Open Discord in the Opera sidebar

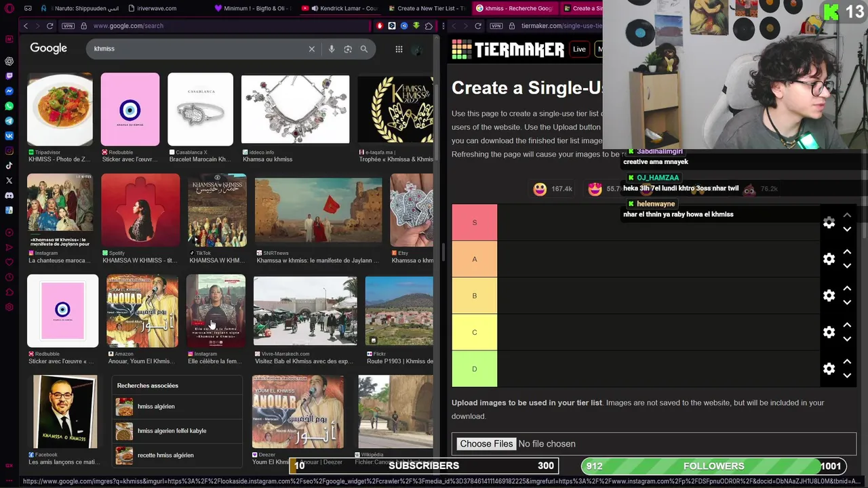pyautogui.click(x=9, y=195)
